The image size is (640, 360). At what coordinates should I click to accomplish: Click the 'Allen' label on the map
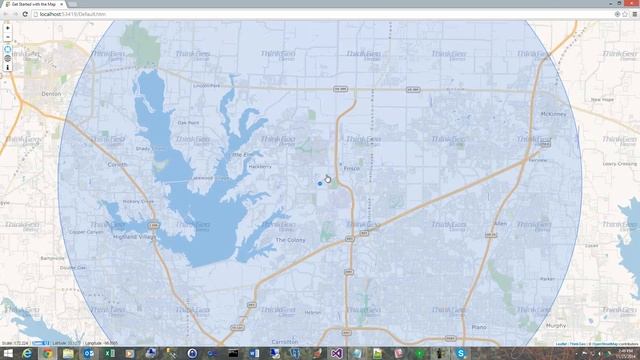(x=500, y=224)
